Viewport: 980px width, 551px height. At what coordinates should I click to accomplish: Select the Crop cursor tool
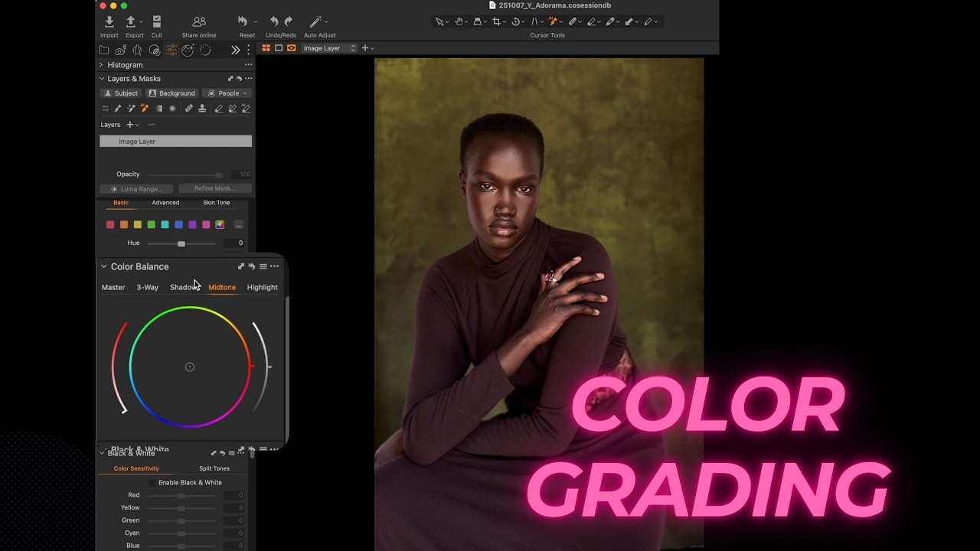pos(496,21)
